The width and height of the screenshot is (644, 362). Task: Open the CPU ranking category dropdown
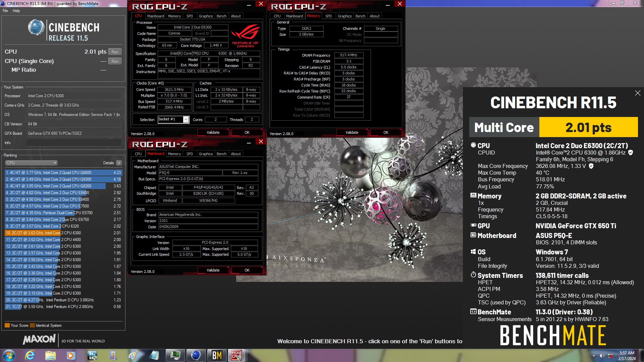click(32, 163)
